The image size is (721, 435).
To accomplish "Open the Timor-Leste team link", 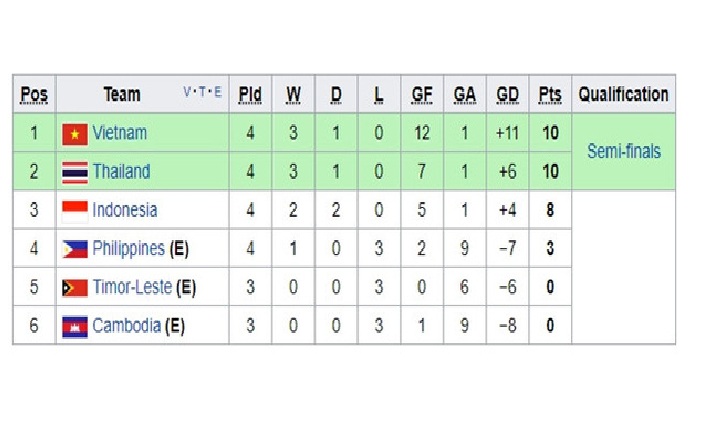I will 132,287.
